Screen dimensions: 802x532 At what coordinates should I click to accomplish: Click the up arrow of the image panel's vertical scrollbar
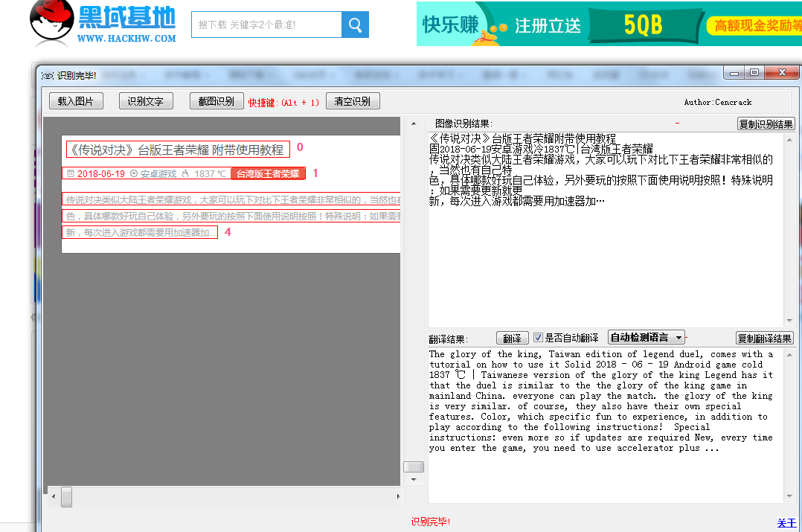[414, 124]
